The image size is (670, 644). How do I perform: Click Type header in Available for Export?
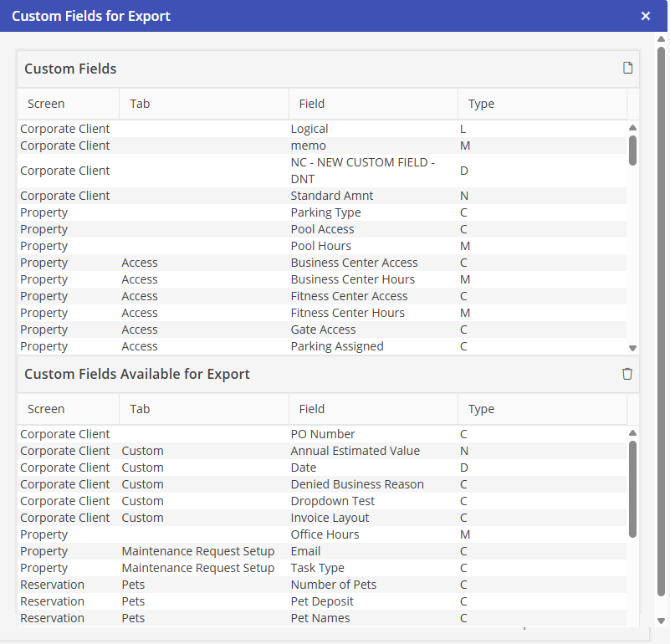(481, 409)
